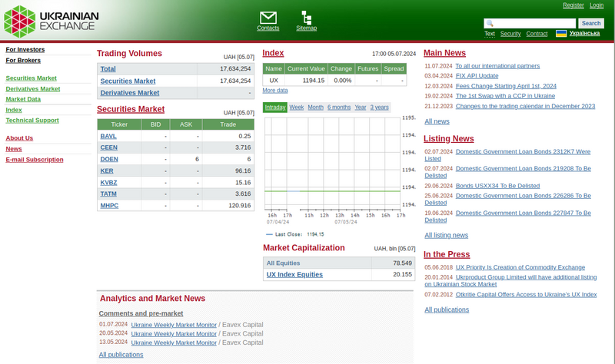Viewport: 615px width, 364px height.
Task: Open Derivatives Market link in Trading Volumes
Action: click(x=130, y=93)
